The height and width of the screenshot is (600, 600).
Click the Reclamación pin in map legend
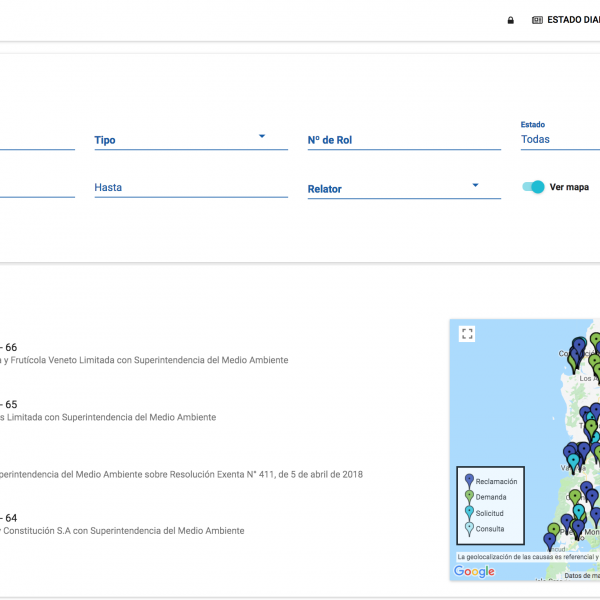[469, 481]
